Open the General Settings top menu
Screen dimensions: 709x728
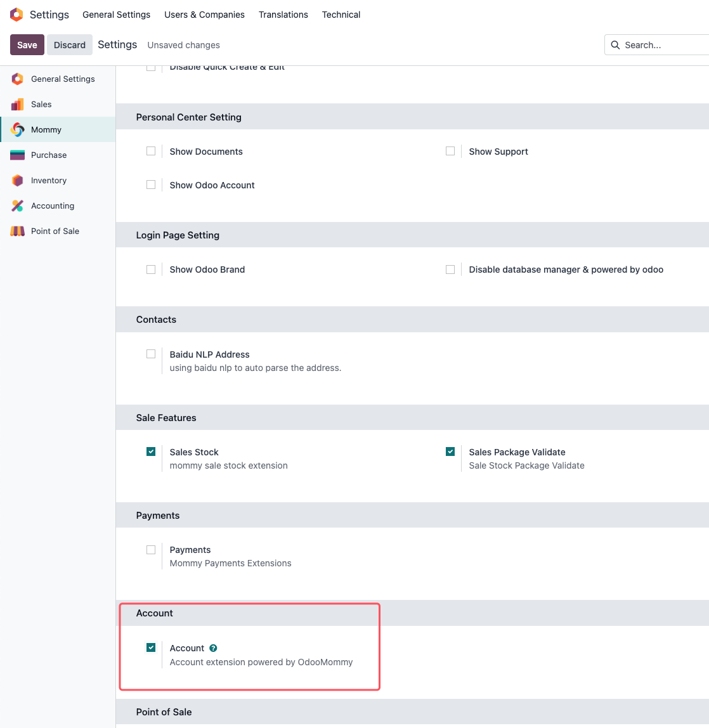pos(117,15)
